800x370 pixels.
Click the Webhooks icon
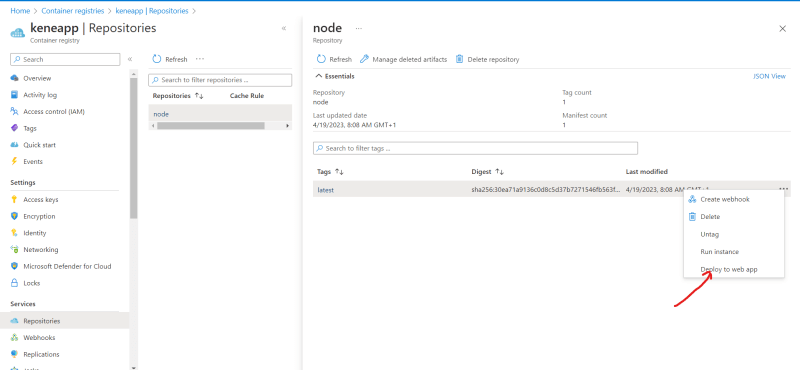point(14,337)
